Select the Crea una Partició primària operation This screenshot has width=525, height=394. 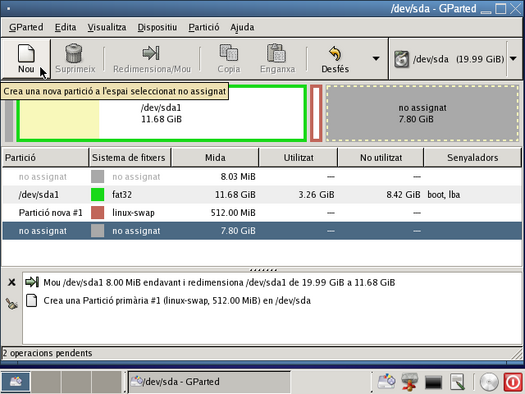tap(177, 300)
